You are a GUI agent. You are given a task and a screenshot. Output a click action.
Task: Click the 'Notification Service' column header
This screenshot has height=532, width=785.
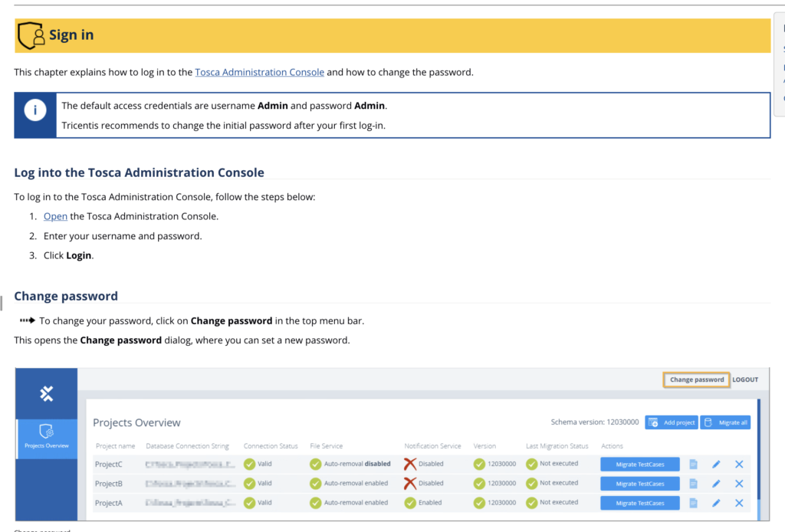coord(432,446)
